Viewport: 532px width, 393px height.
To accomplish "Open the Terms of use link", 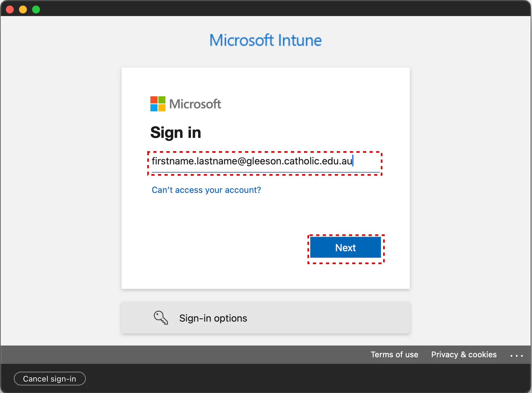I will (394, 355).
